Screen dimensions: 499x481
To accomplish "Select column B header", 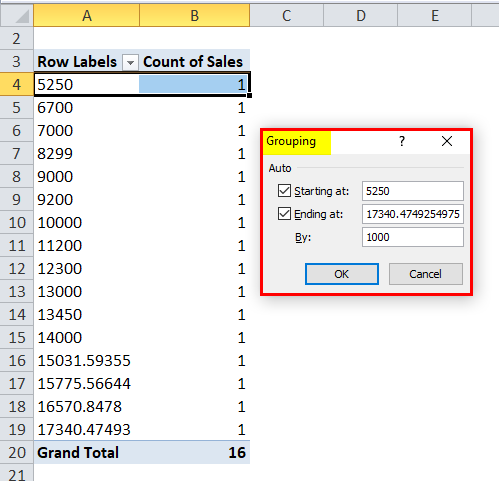I will pyautogui.click(x=195, y=15).
